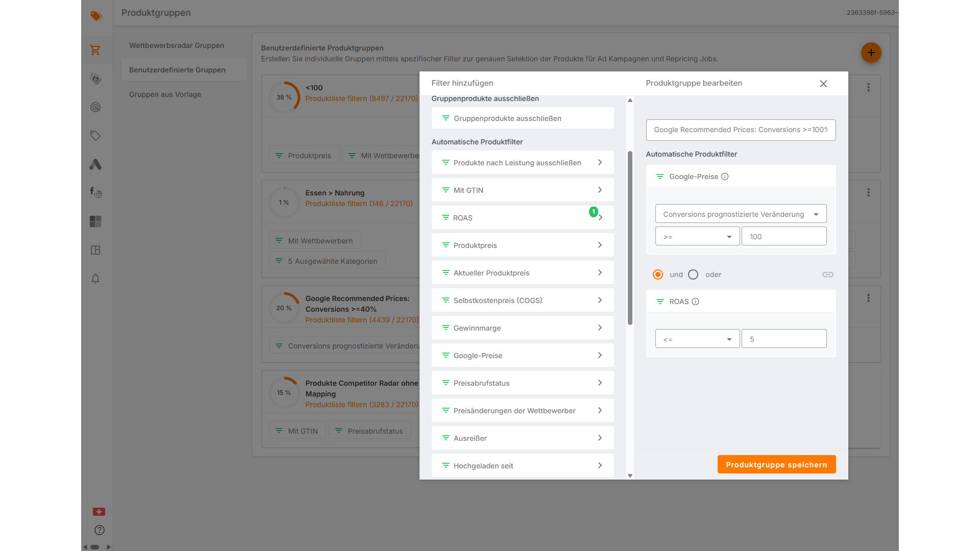980x551 pixels.
Task: Expand the Selbstkostenpreis (COGS) filter
Action: (x=523, y=300)
